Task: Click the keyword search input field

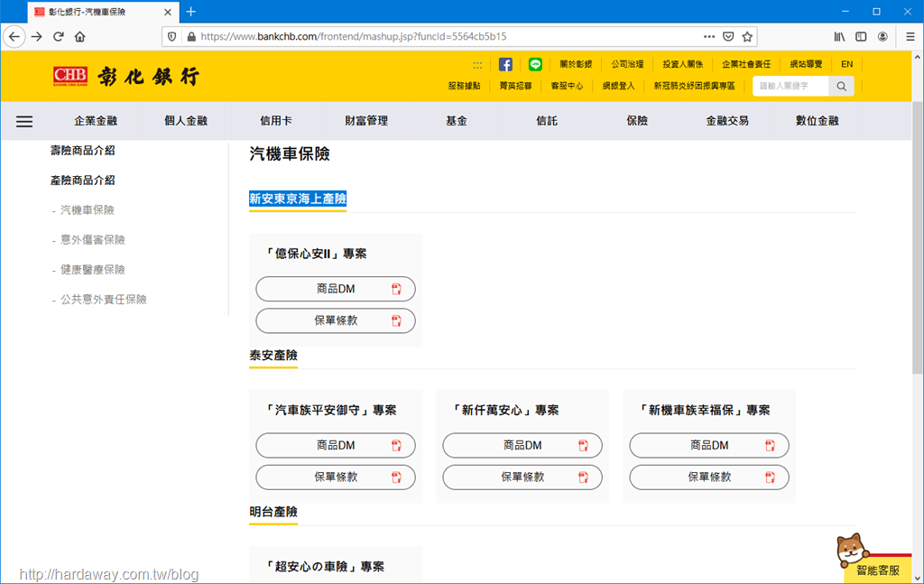Action: pos(790,86)
